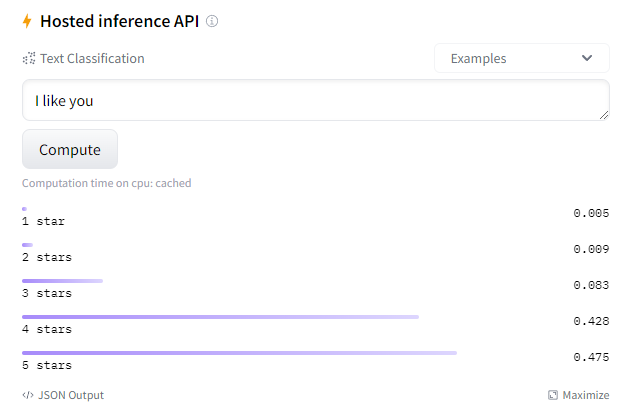
Task: Click the 5 stars score bar
Action: 239,353
